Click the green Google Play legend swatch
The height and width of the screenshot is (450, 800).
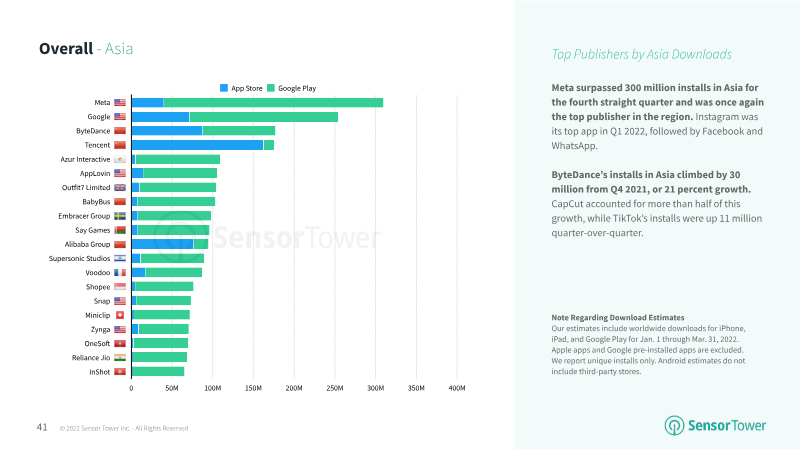pos(271,88)
